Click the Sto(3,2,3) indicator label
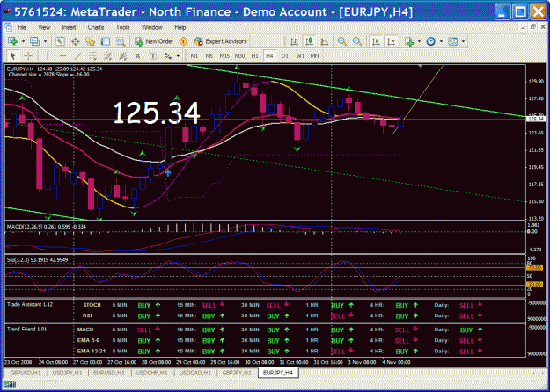Screen dimensions: 550x392 coord(38,260)
